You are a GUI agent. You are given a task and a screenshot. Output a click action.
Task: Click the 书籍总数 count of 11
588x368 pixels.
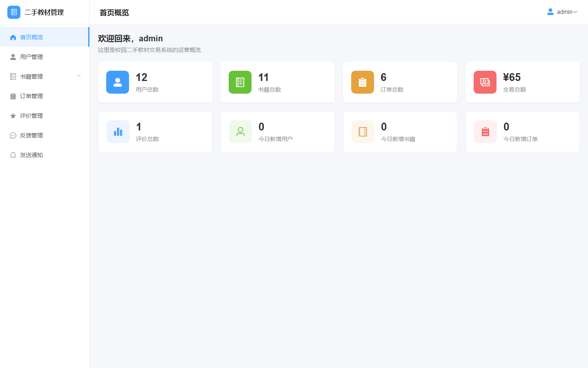(x=263, y=77)
